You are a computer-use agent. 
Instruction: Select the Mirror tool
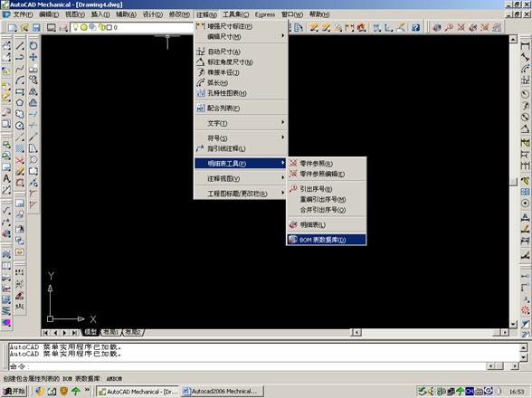pyautogui.click(x=33, y=91)
